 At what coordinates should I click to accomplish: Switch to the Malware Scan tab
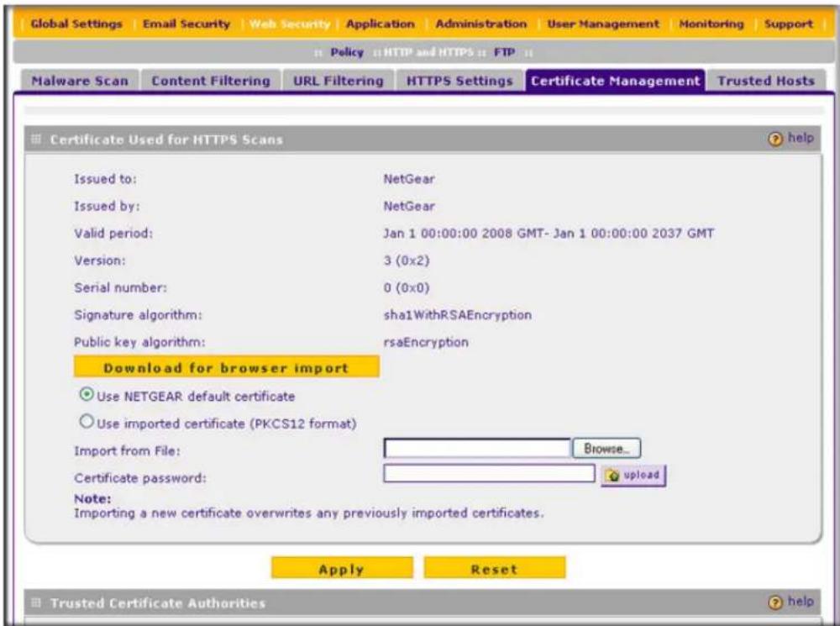(x=80, y=81)
